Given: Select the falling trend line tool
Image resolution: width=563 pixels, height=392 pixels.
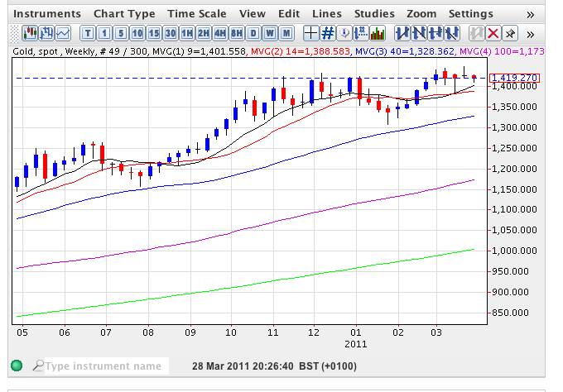Looking at the screenshot, I should [419, 34].
